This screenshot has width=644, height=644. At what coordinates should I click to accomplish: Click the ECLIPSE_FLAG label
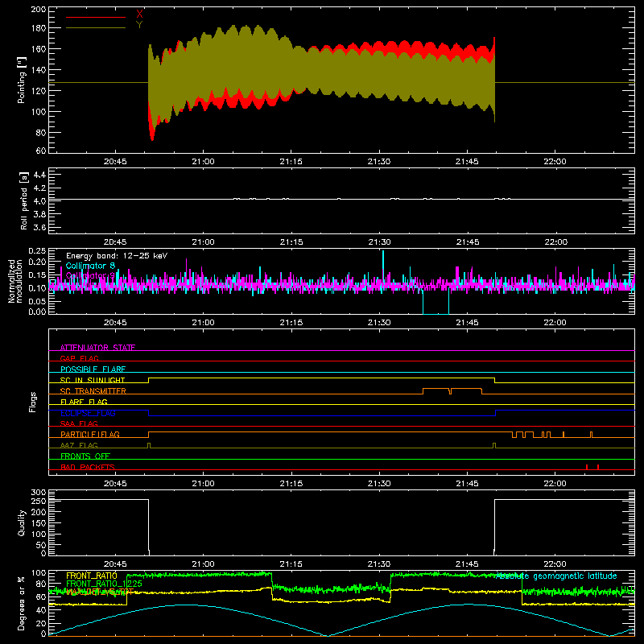[88, 413]
